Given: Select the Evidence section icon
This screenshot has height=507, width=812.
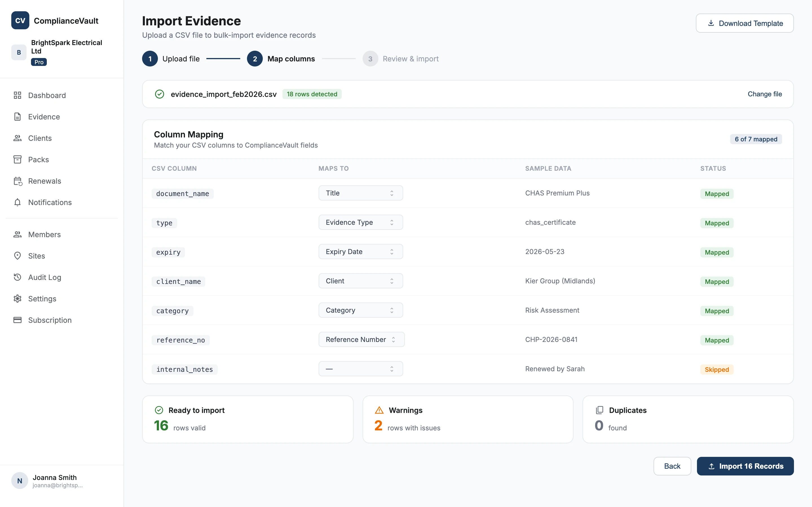Looking at the screenshot, I should point(18,116).
